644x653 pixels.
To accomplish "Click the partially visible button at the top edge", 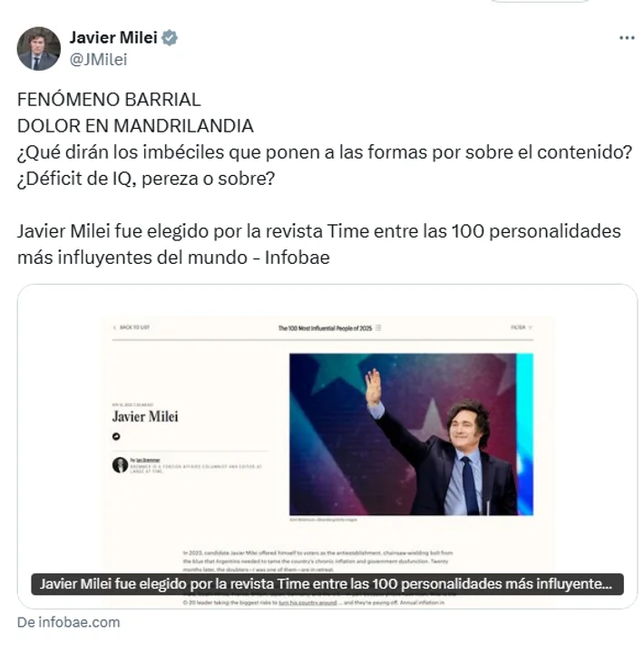I will tap(540, 1).
